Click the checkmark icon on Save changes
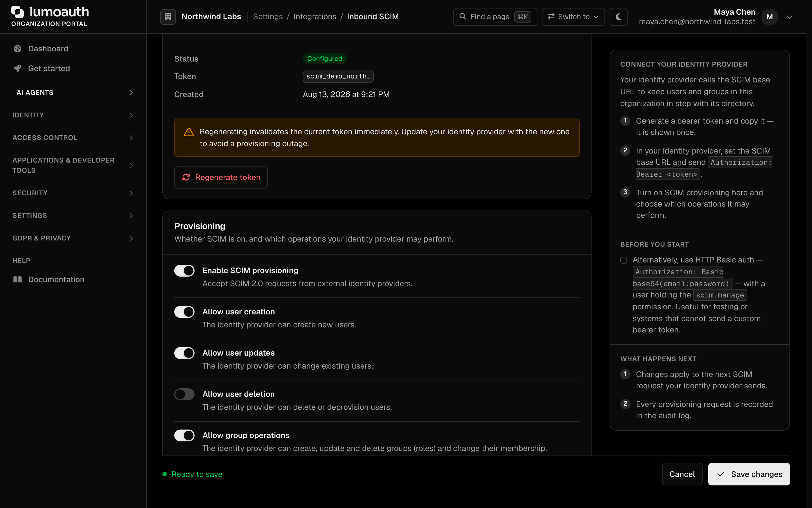Screen dimensions: 812x508 pos(721,474)
